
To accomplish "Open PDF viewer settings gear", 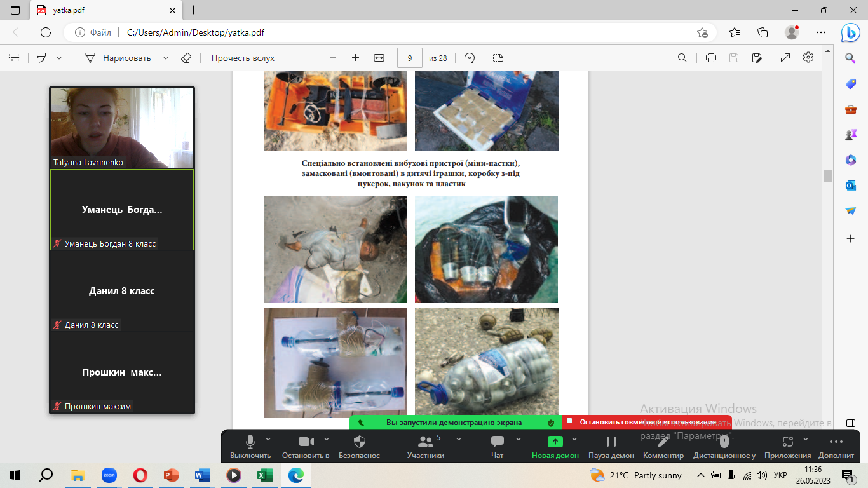I will [808, 58].
